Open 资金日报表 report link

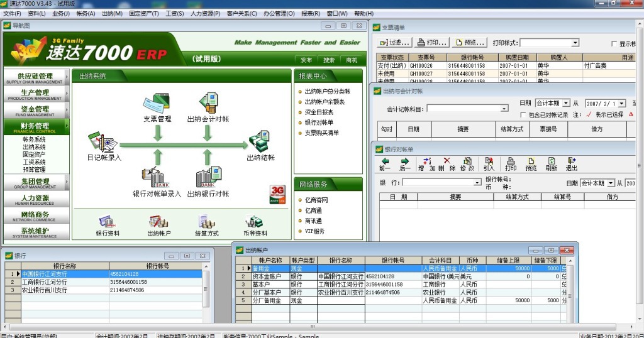[x=319, y=112]
